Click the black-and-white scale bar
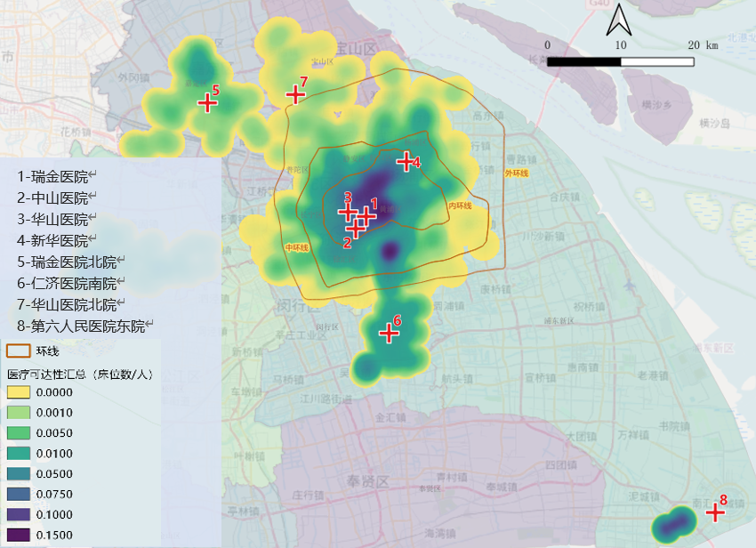The height and width of the screenshot is (548, 756). tap(621, 61)
